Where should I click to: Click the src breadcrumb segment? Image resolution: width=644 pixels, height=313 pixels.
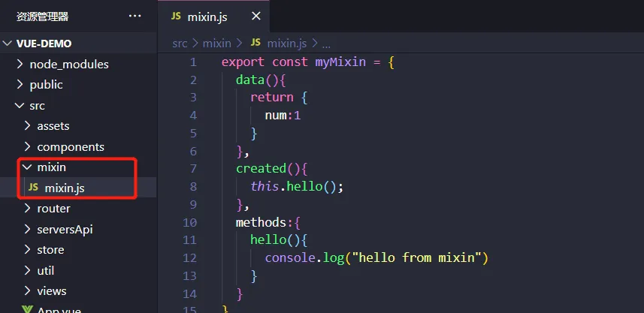click(180, 43)
